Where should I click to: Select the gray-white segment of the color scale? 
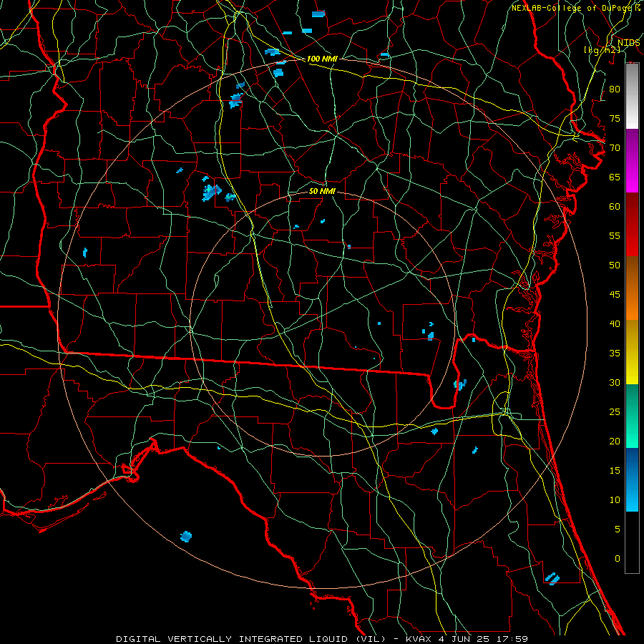(x=632, y=96)
